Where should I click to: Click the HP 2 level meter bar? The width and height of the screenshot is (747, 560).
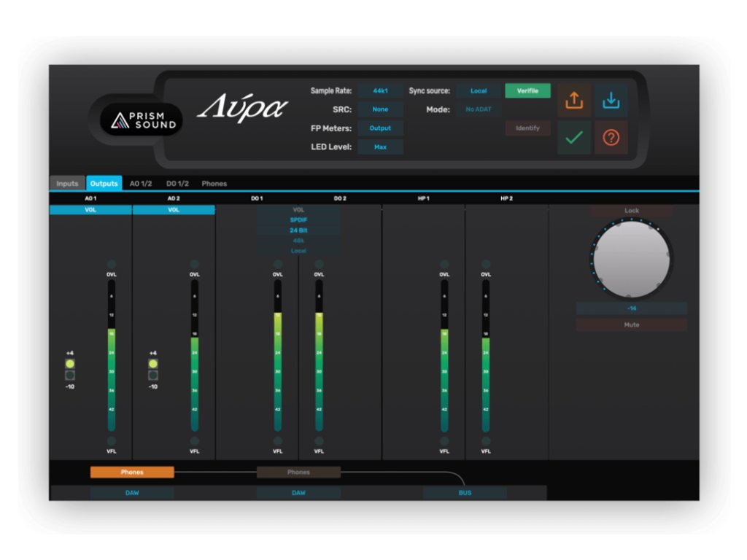(x=486, y=355)
